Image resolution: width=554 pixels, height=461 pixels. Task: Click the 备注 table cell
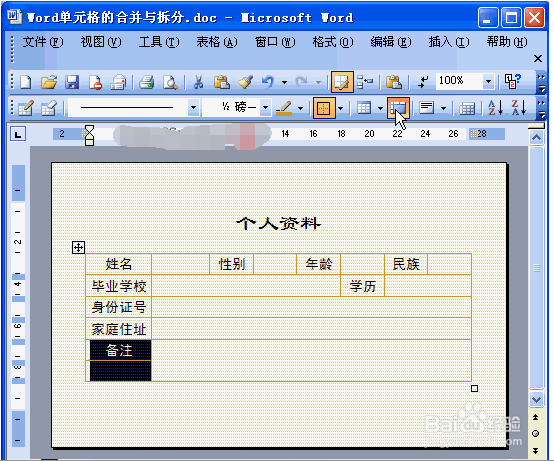click(x=120, y=350)
